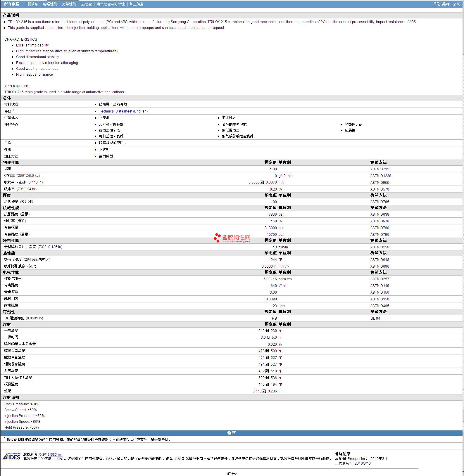
Task: Click the 垫层 row label
Action: [8, 391]
